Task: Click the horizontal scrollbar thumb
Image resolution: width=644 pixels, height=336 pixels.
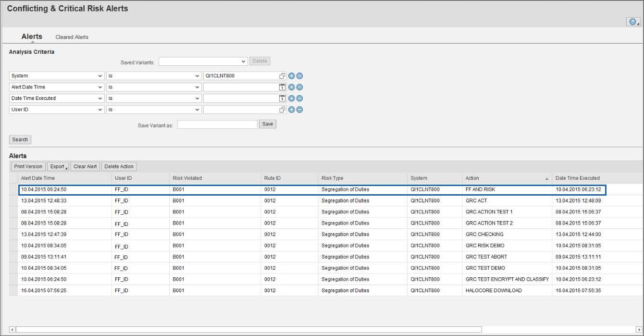Action: coord(248,330)
